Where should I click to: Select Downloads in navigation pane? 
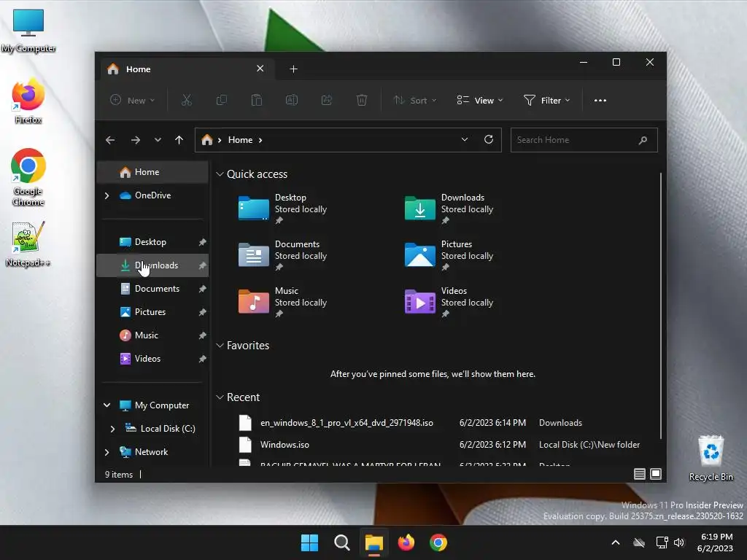pos(152,265)
